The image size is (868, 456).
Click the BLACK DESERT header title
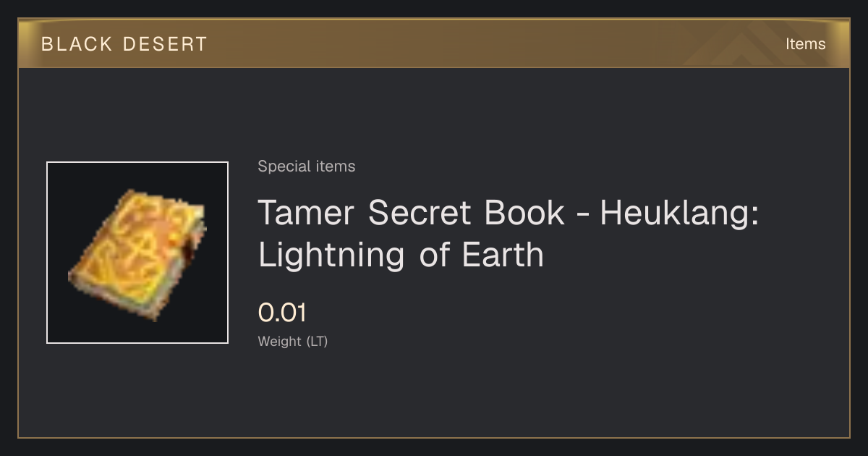tap(124, 44)
